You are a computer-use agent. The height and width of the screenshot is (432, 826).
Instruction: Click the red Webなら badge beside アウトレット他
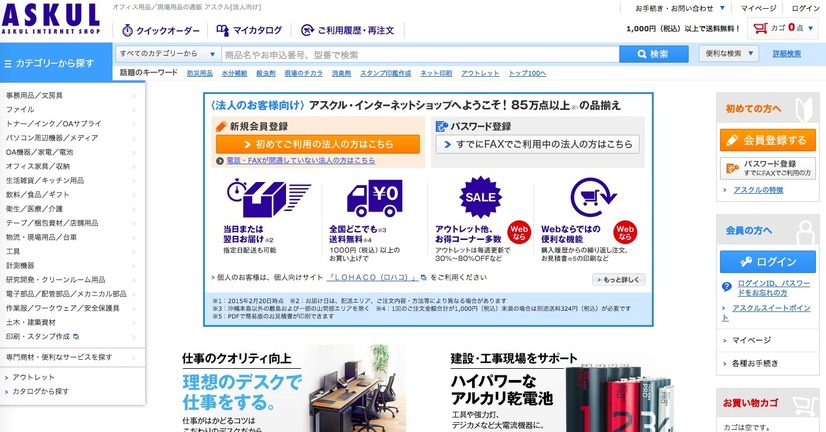(x=518, y=232)
